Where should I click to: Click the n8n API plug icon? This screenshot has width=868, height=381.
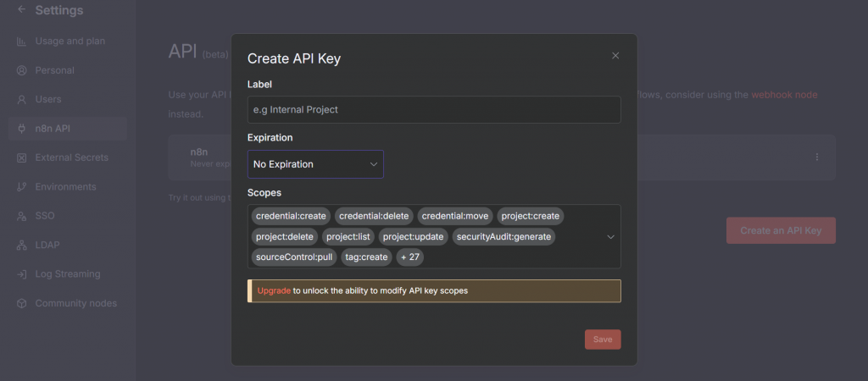click(21, 129)
